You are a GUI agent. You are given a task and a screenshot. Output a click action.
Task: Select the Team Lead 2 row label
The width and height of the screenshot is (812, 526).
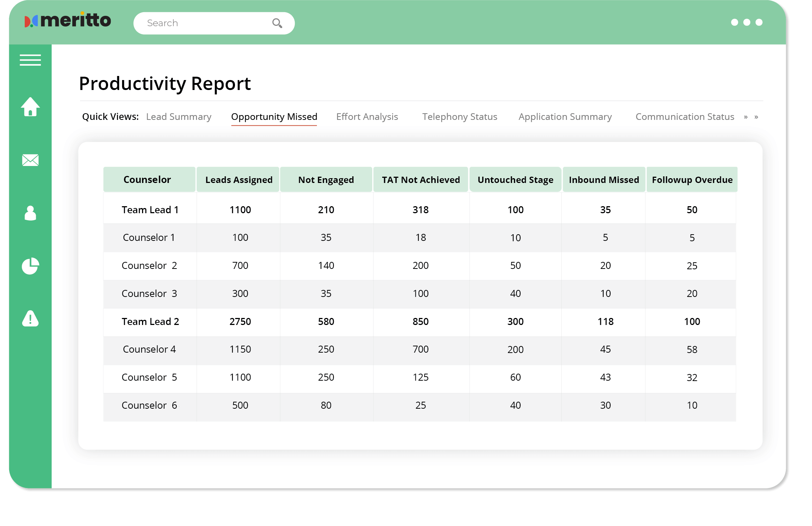[150, 322]
